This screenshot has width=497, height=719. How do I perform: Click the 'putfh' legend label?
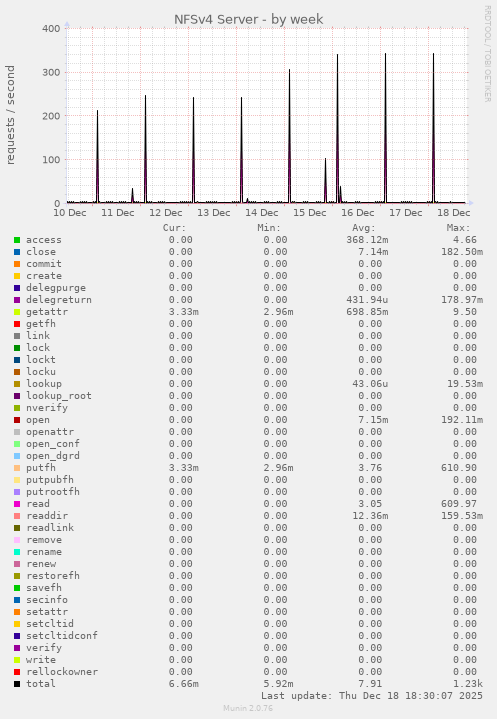coord(41,468)
